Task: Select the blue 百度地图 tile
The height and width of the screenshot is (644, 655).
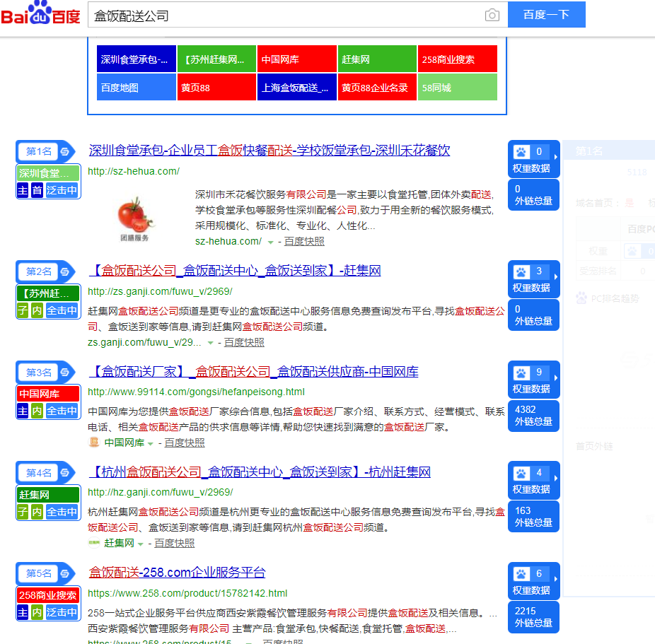Action: click(137, 87)
